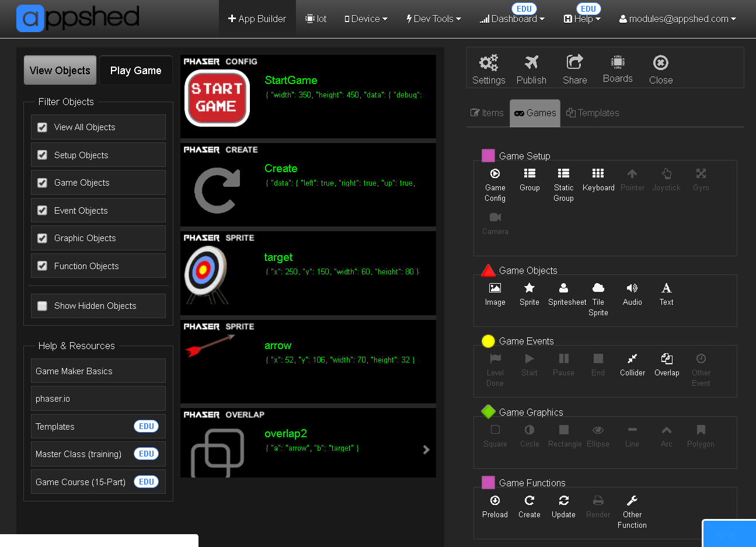Image resolution: width=756 pixels, height=547 pixels.
Task: Select the arrow sprite object
Action: (x=308, y=361)
